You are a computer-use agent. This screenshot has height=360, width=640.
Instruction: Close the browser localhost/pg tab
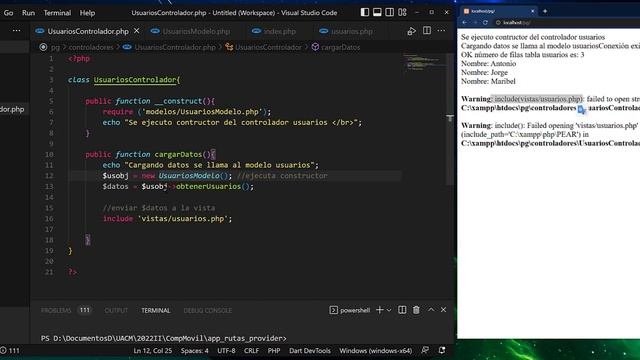[x=533, y=11]
